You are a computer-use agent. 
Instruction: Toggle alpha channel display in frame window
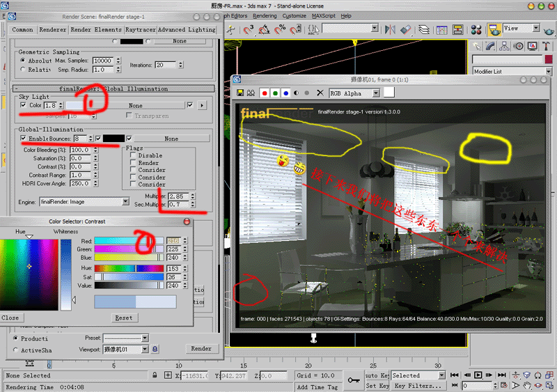point(297,93)
